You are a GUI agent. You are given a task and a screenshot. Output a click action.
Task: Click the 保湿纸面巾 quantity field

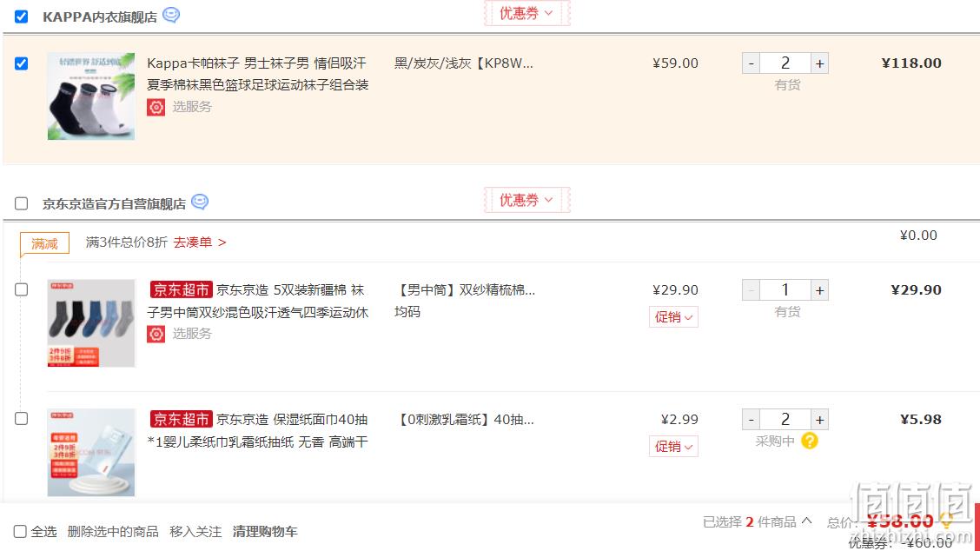click(785, 419)
